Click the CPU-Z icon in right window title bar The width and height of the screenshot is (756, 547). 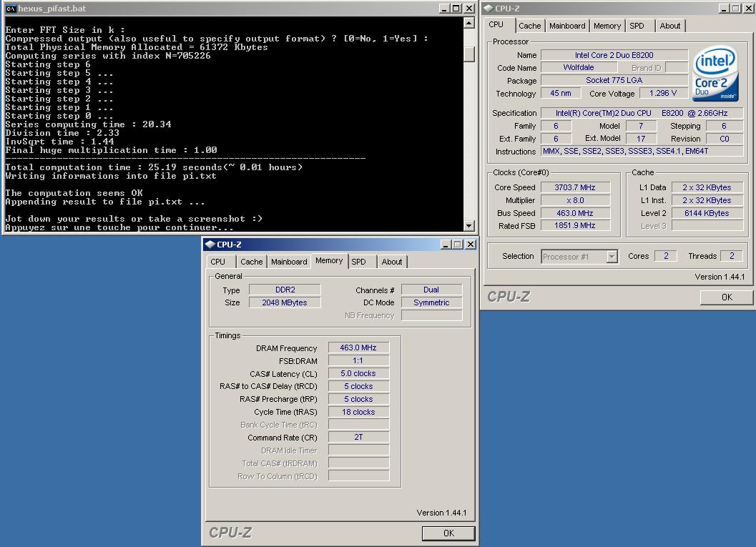(489, 9)
